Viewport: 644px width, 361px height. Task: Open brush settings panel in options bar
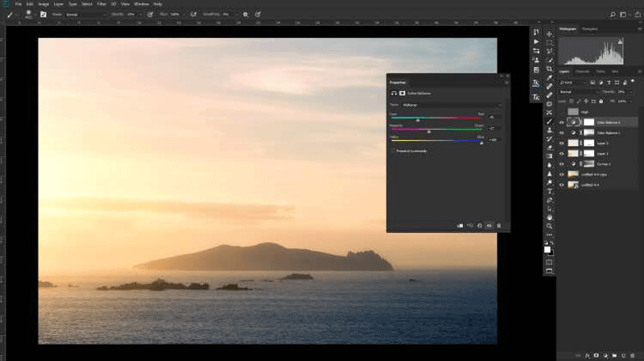tap(43, 15)
